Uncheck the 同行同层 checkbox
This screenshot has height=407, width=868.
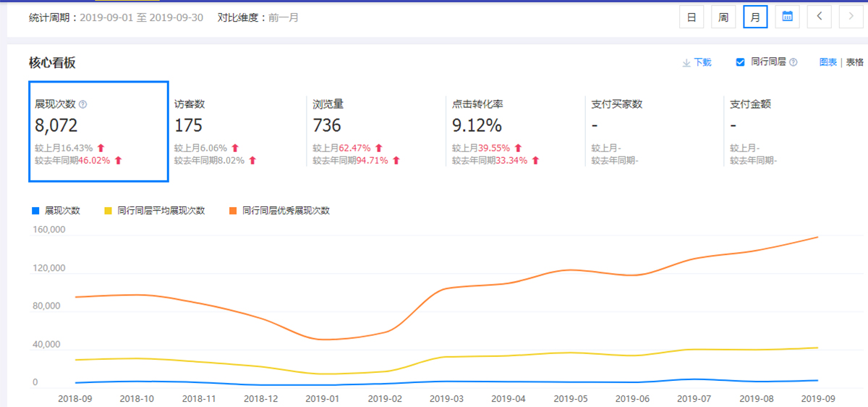tap(740, 62)
